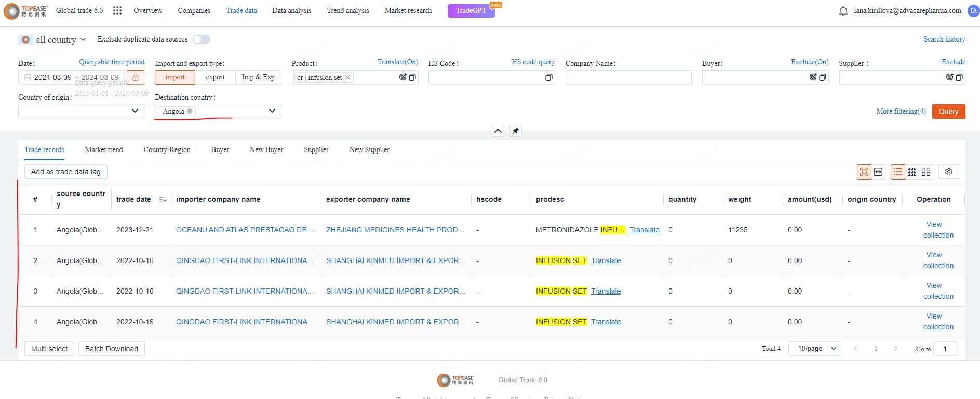Open the TradeGPT beta button
Viewport: 980px width, 399px height.
pyautogui.click(x=471, y=10)
